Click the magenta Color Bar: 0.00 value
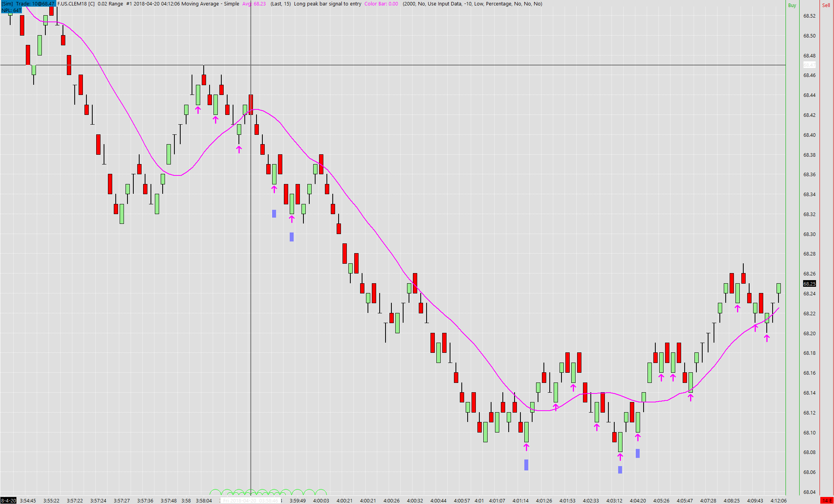 click(x=381, y=4)
